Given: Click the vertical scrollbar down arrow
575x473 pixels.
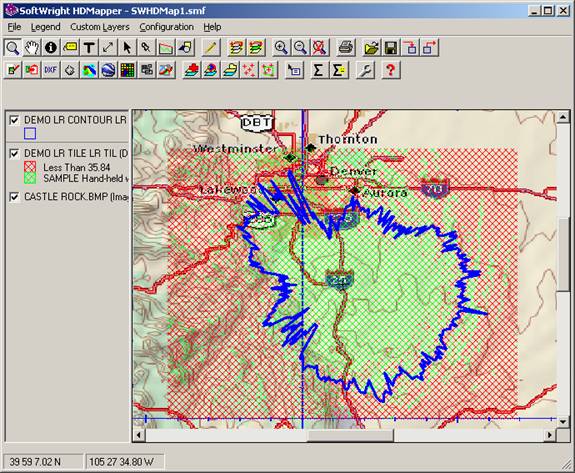Looking at the screenshot, I should point(563,422).
